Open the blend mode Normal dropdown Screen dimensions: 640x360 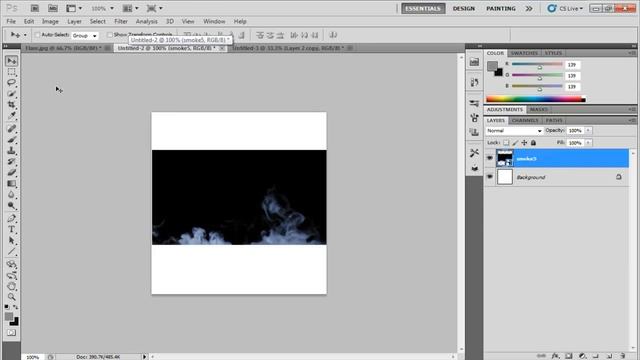(x=514, y=131)
